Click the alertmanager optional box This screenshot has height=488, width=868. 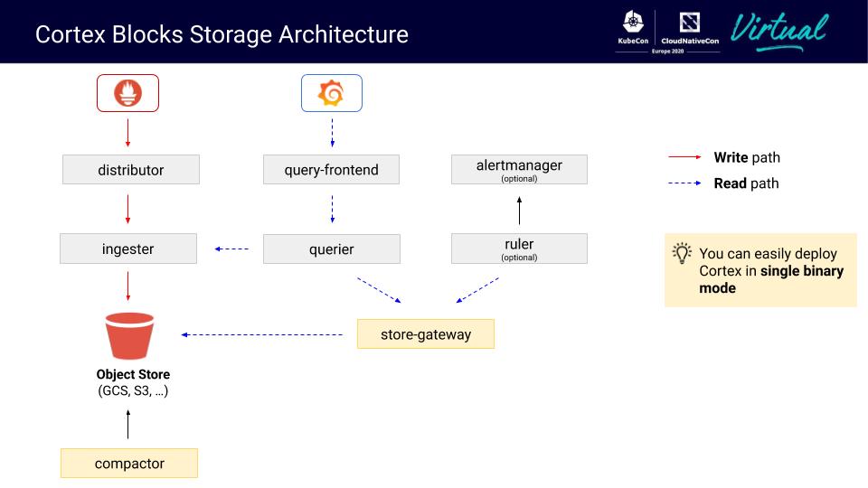[519, 170]
